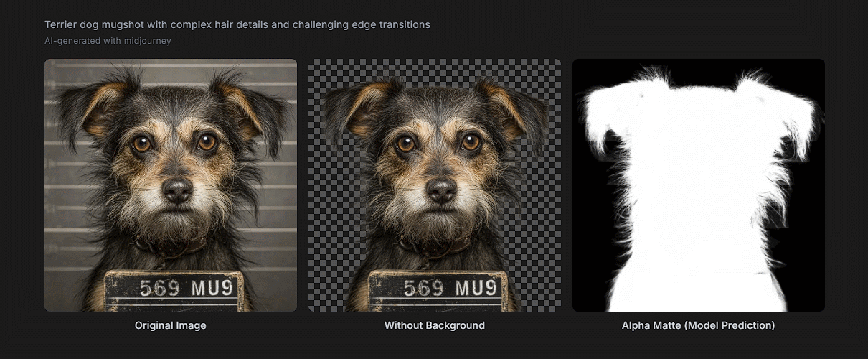Click the "AI-generated with midjourney" subtitle
The image size is (868, 359).
pos(108,41)
